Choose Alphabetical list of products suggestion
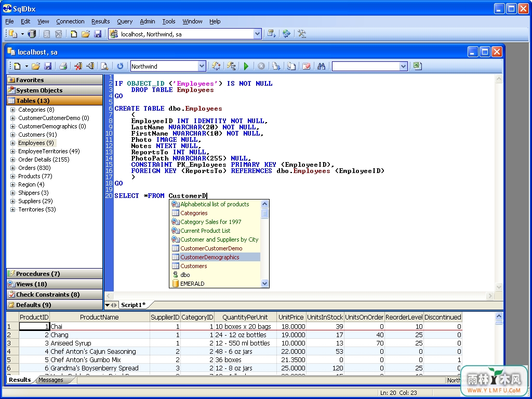This screenshot has width=532, height=399. click(215, 204)
